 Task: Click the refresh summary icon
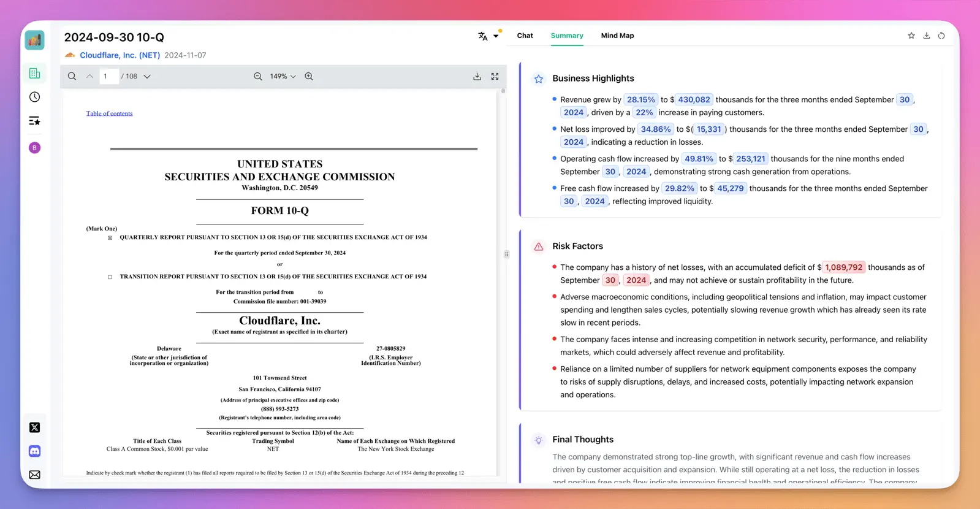point(941,36)
